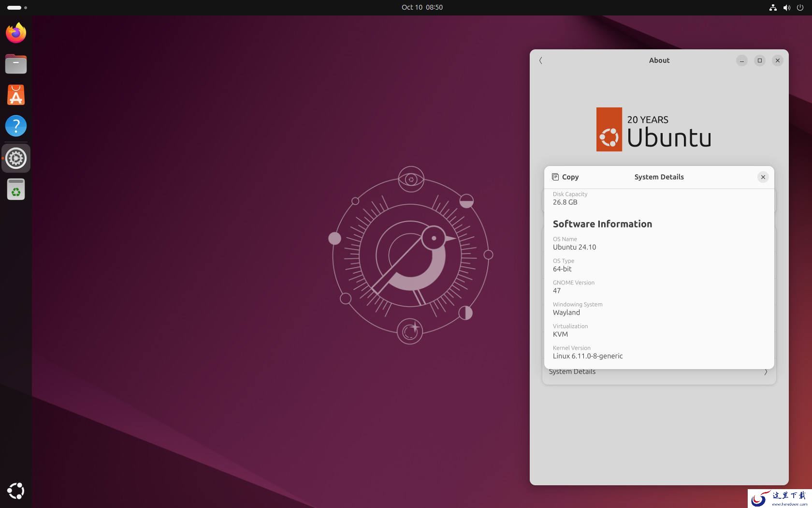Select the virtualization value KVM

pos(560,334)
